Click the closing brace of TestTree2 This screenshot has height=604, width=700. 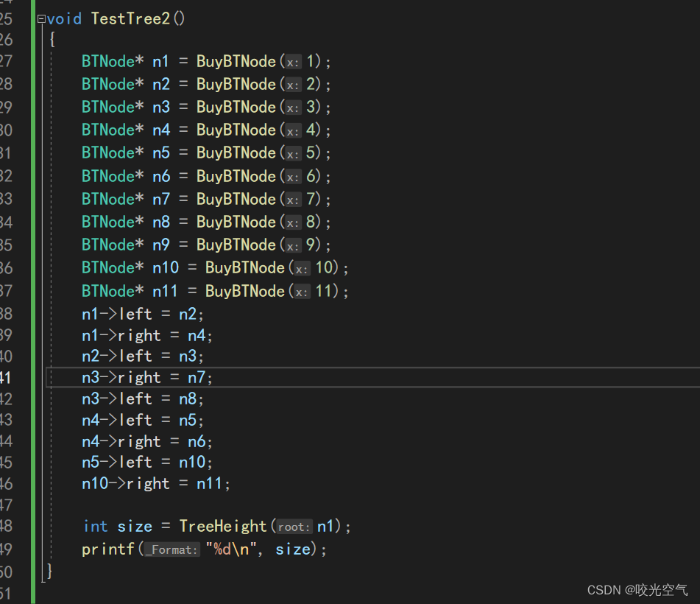click(49, 571)
